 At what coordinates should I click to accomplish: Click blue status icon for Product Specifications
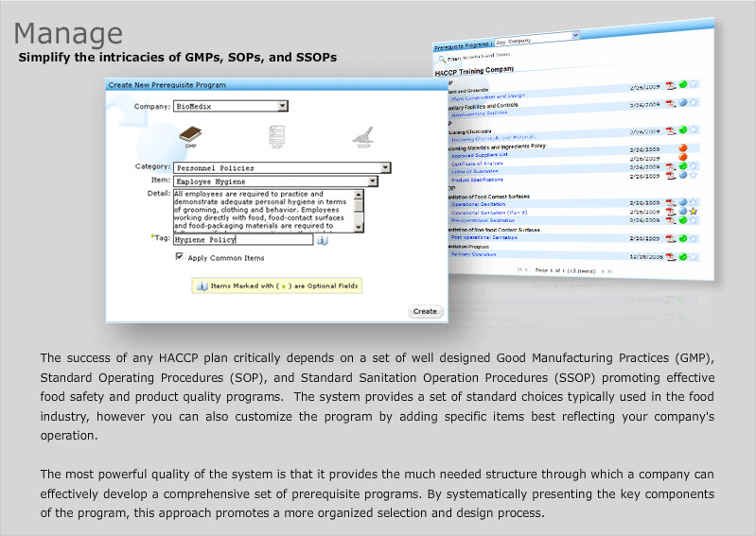(683, 175)
